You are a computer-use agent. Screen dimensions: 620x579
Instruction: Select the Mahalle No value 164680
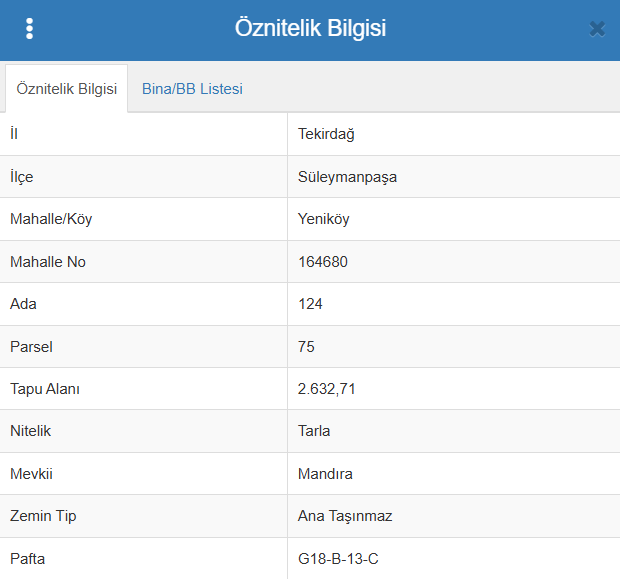(x=323, y=262)
